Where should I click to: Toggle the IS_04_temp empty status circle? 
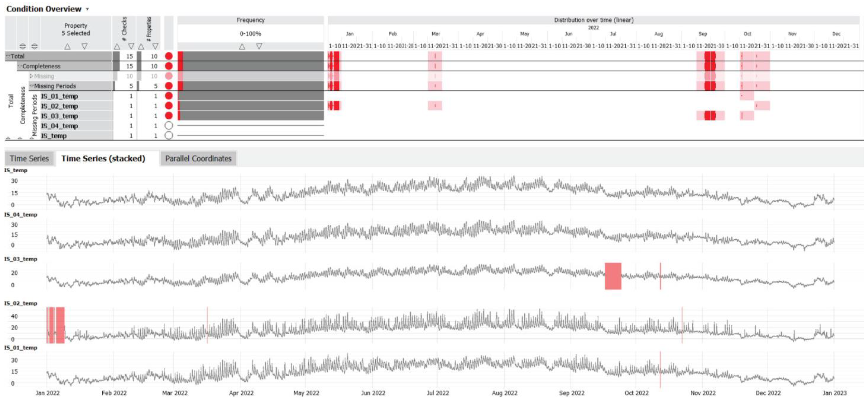coord(169,126)
